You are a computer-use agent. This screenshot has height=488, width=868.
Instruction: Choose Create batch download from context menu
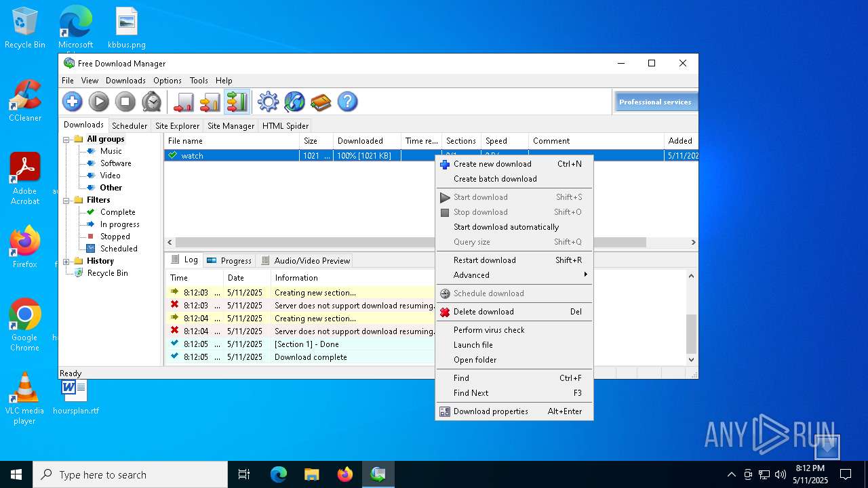click(514, 179)
